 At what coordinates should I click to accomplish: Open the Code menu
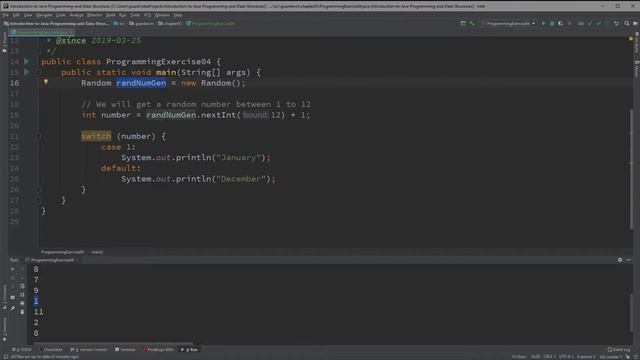(60, 15)
